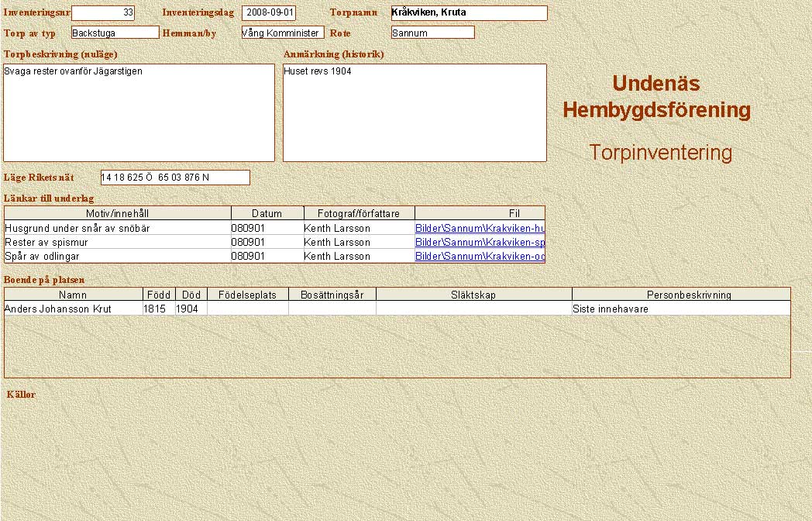Focus the Torp av typ field (Backstuga)

[115, 33]
